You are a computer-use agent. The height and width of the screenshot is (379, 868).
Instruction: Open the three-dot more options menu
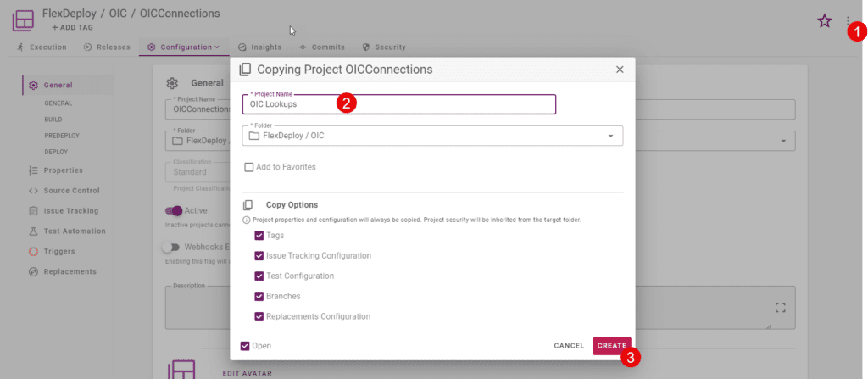[x=848, y=21]
